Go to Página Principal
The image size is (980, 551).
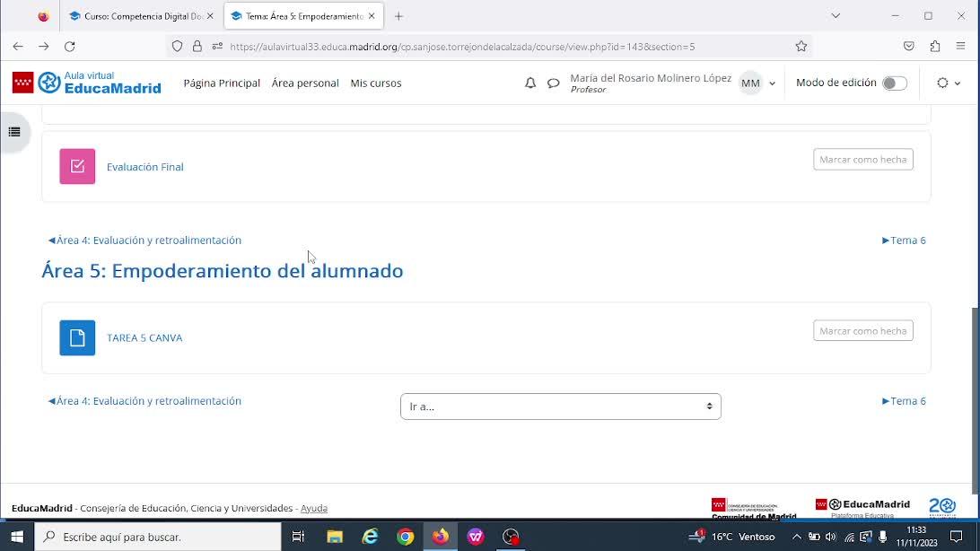click(x=222, y=83)
